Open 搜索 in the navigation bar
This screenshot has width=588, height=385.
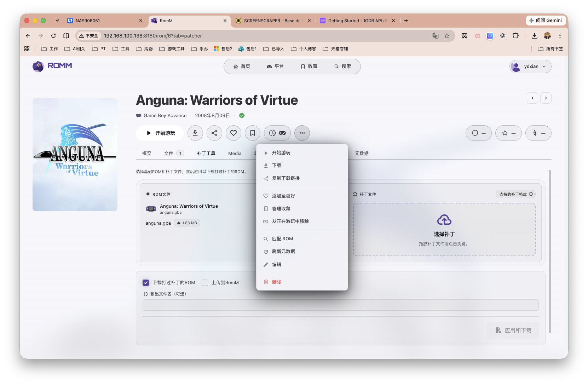click(x=342, y=67)
